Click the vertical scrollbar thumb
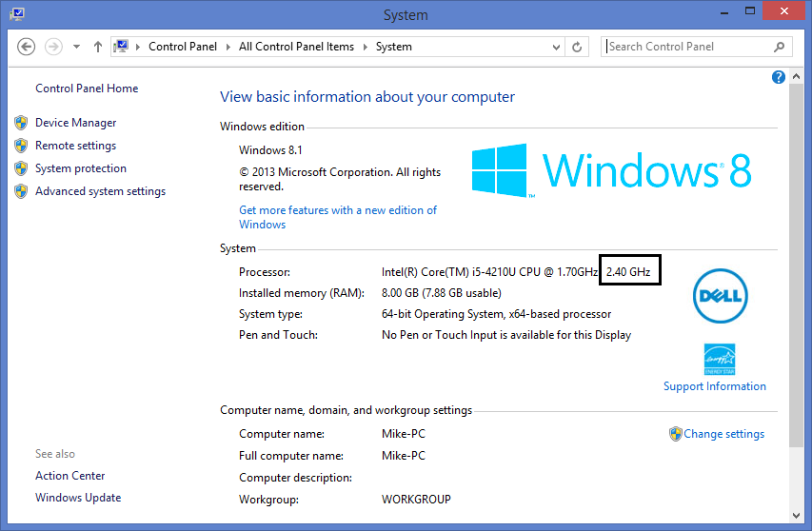The height and width of the screenshot is (531, 812). [x=796, y=265]
